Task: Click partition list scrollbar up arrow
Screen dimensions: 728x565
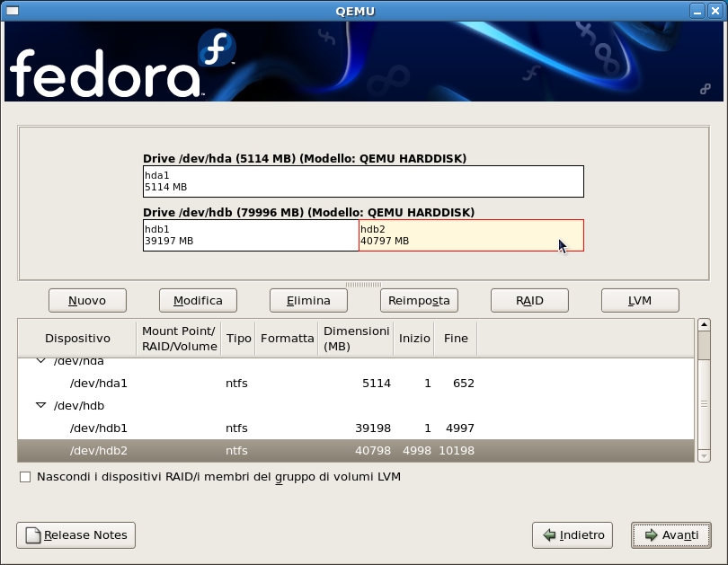Action: pos(704,324)
